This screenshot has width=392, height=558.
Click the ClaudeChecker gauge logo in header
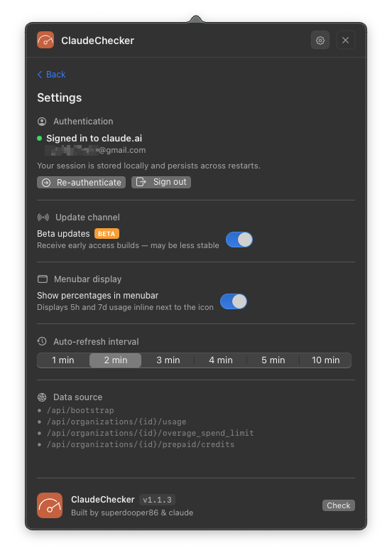point(45,40)
